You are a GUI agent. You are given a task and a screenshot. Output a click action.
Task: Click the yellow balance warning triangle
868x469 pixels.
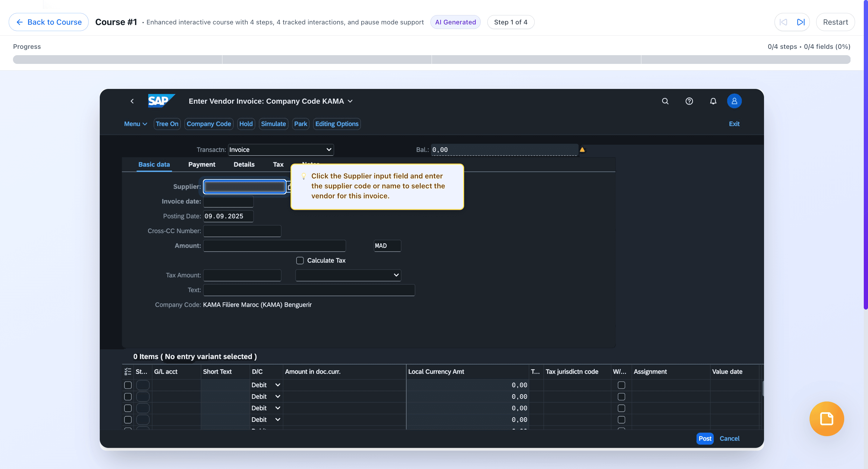[x=582, y=150]
